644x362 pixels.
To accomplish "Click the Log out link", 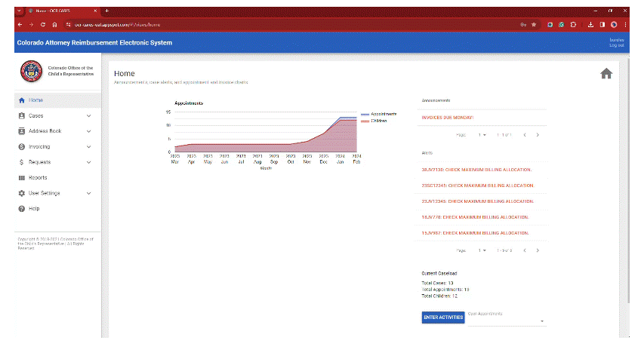I will click(x=617, y=45).
